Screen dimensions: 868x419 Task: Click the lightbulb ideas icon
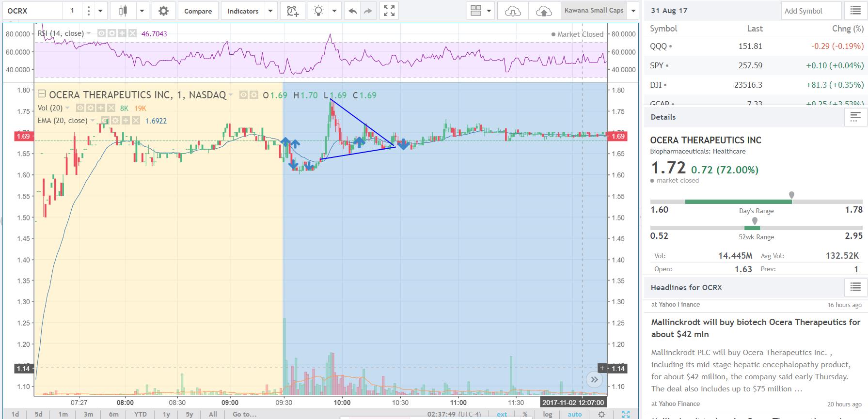click(318, 11)
